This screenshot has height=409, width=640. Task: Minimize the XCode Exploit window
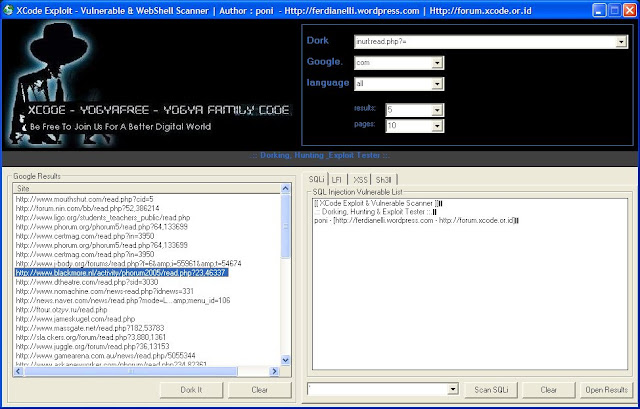pos(599,10)
